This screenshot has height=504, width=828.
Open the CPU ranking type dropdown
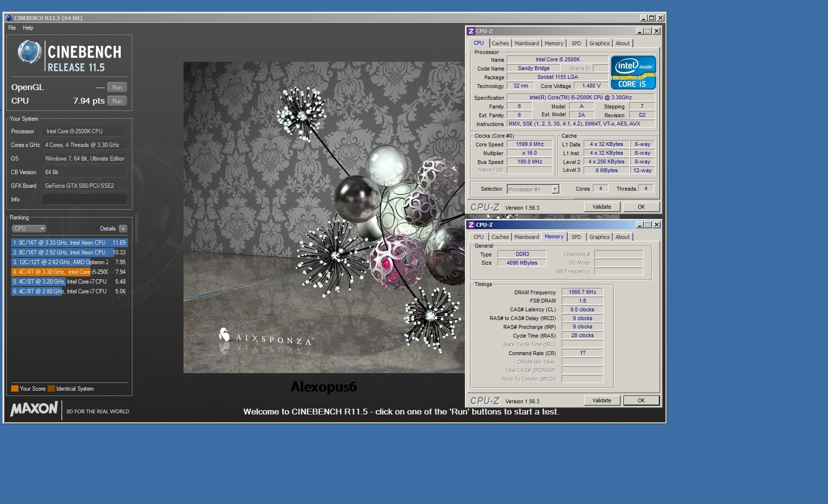click(x=29, y=229)
